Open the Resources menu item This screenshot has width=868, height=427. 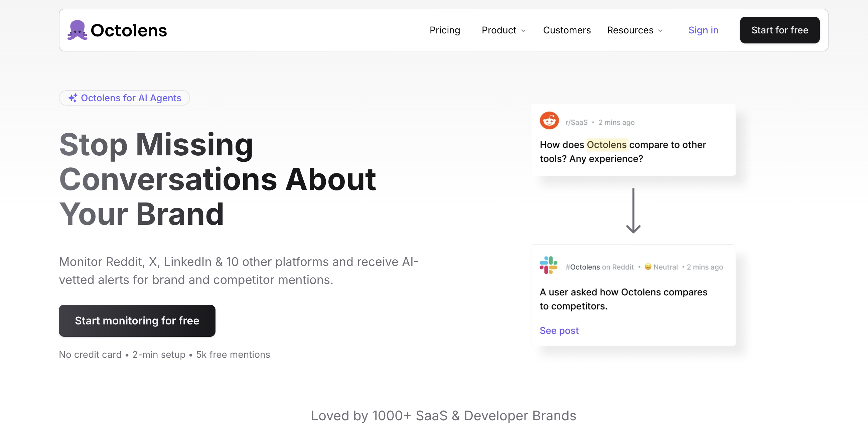[x=630, y=30]
